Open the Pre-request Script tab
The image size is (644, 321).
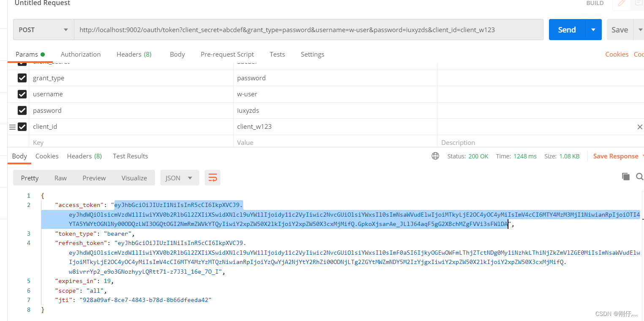click(227, 54)
